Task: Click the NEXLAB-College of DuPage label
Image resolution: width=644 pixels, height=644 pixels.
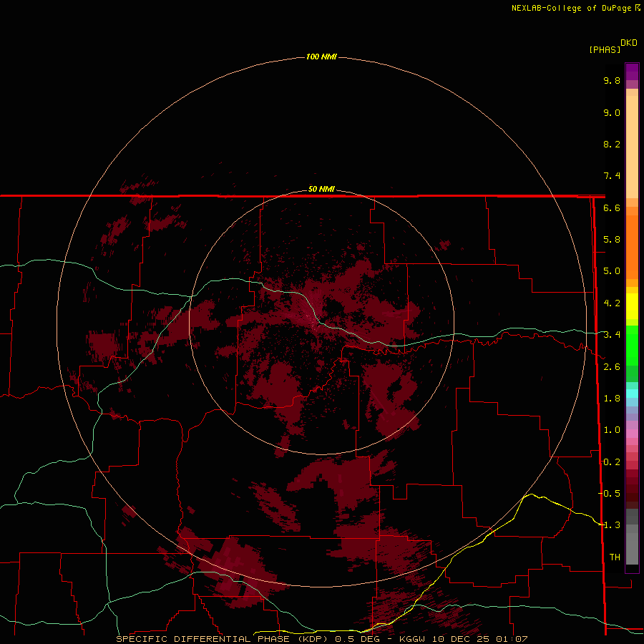Action: (571, 8)
